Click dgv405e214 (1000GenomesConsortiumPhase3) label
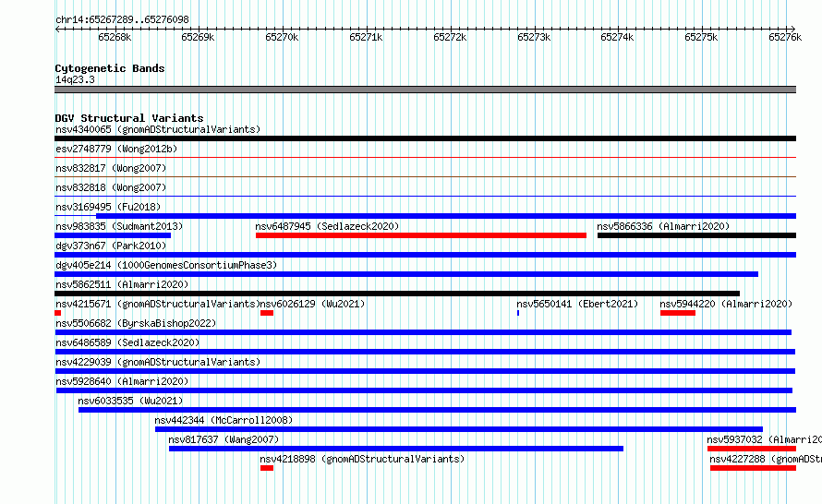The height and width of the screenshot is (504, 822). tap(166, 265)
